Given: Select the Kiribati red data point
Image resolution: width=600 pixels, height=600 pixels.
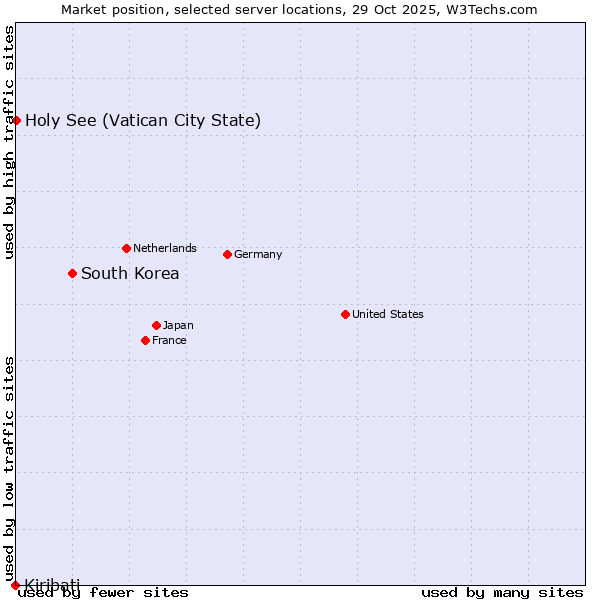Looking at the screenshot, I should pos(15,585).
